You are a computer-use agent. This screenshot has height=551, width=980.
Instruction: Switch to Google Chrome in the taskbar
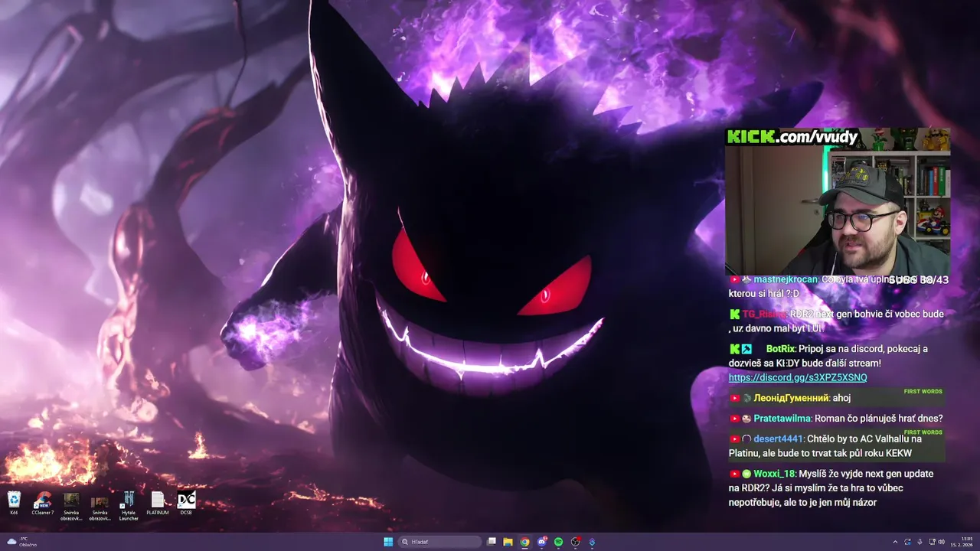point(524,542)
